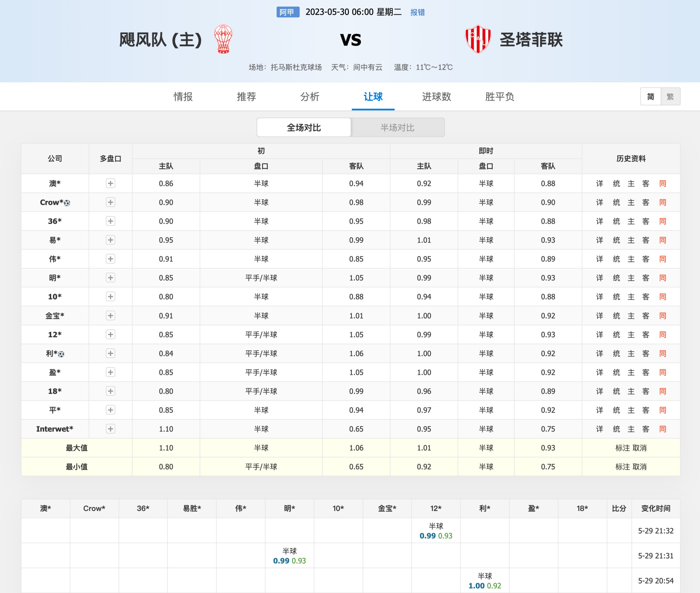Open 客 away history for 利* row
This screenshot has width=700, height=593.
pos(646,353)
